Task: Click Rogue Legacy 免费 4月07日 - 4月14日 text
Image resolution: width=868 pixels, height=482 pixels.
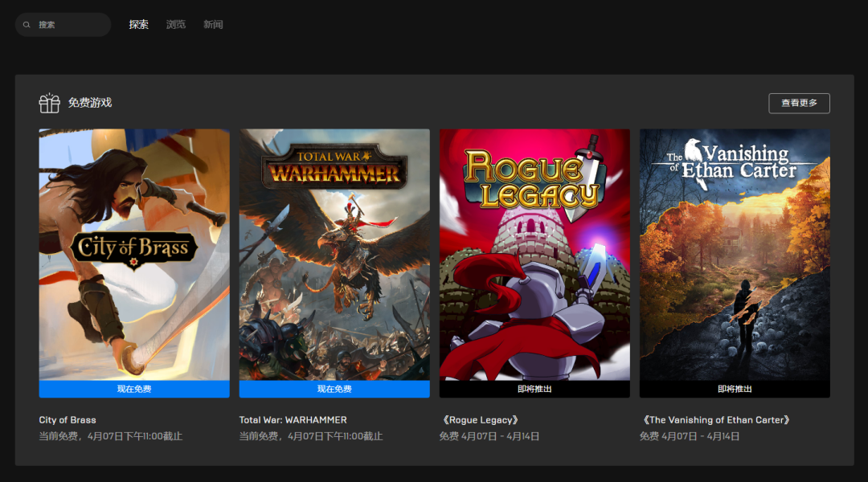Action: 489,437
